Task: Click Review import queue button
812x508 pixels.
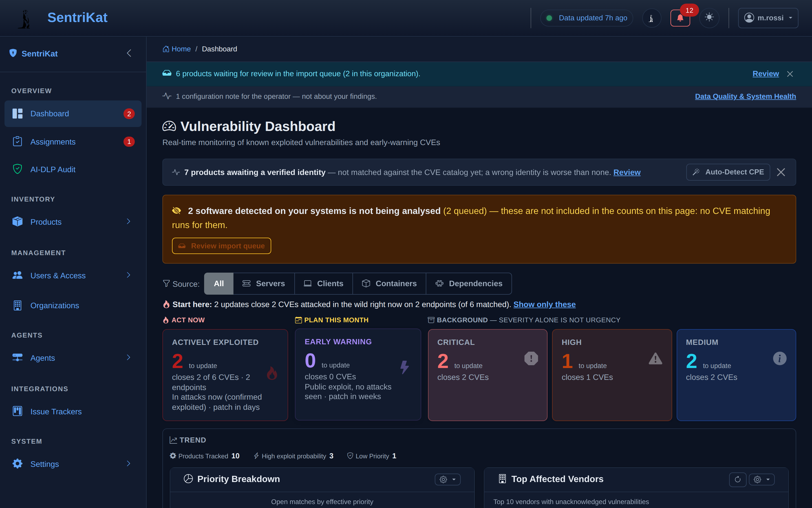Action: click(x=221, y=246)
